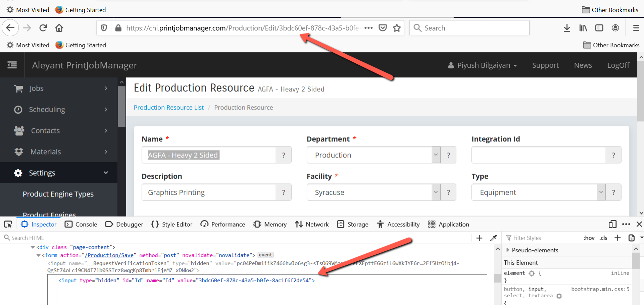Expand the Jobs sidebar menu

(59, 88)
